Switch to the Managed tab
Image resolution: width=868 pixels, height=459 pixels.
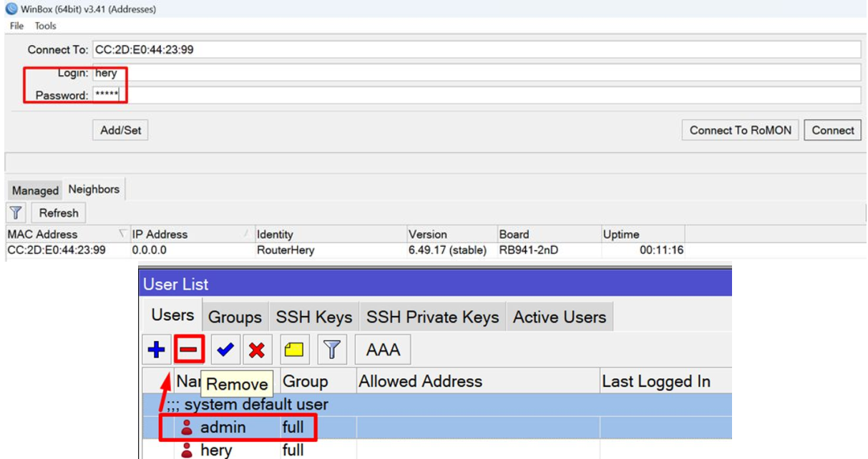click(x=35, y=190)
